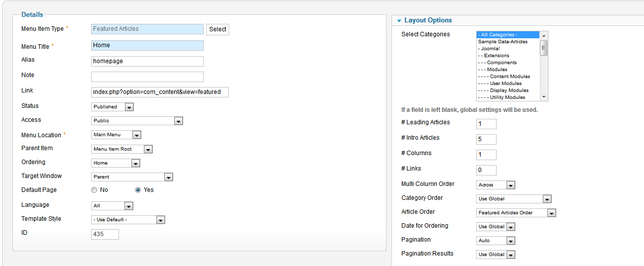Viewport: 644px width, 266px height.
Task: Select 'Sample Data-Articles' in categories list
Action: pyautogui.click(x=503, y=42)
